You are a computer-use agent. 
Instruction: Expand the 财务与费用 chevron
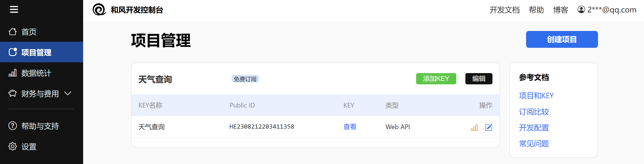68,93
